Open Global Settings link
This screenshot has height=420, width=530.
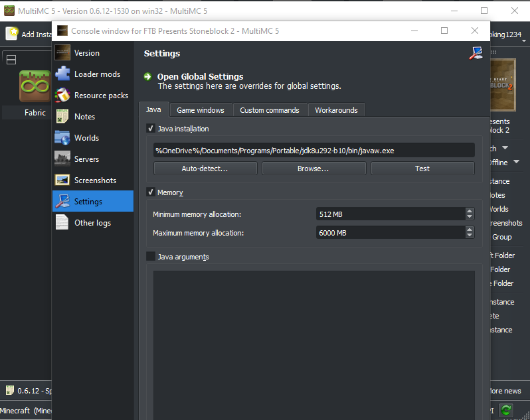[200, 77]
